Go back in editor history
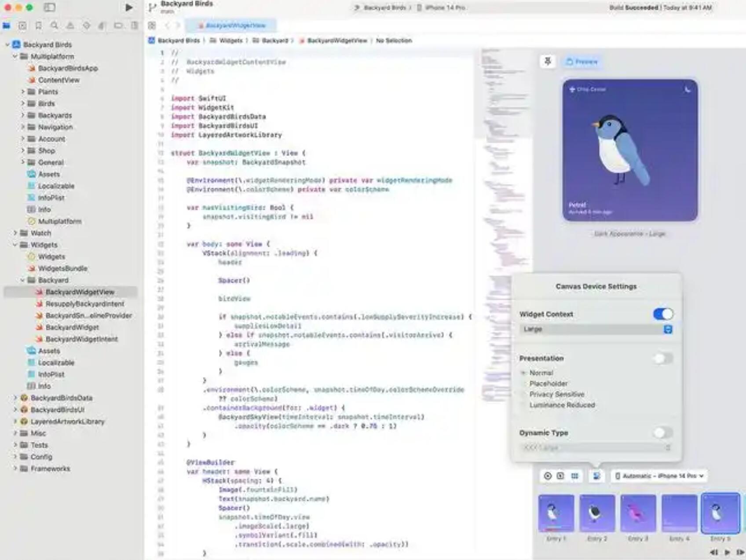The width and height of the screenshot is (746, 560). [x=167, y=26]
